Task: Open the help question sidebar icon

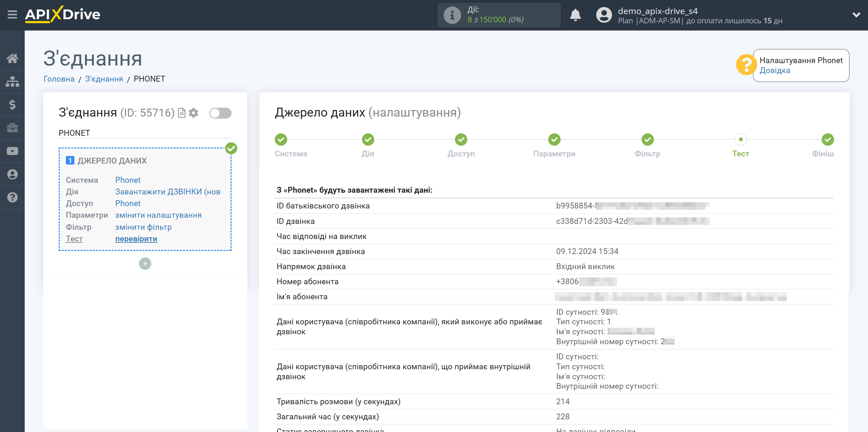Action: (12, 197)
